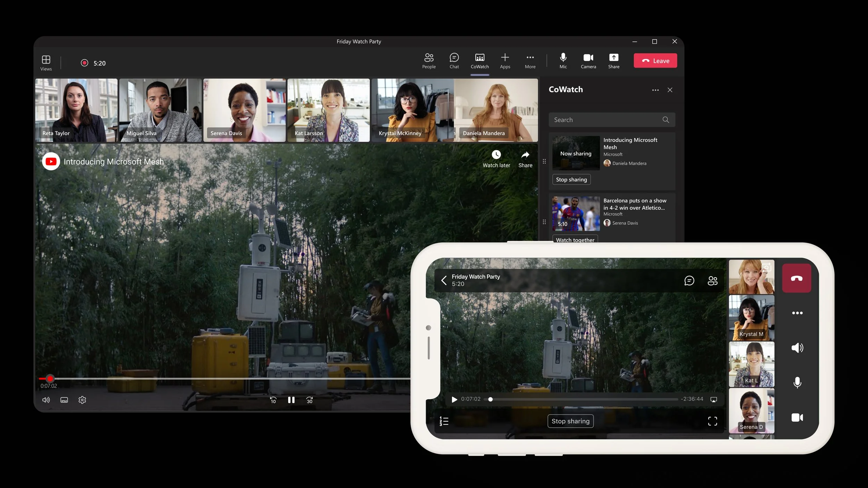
Task: Leave the Friday Watch Party meeting
Action: point(655,60)
